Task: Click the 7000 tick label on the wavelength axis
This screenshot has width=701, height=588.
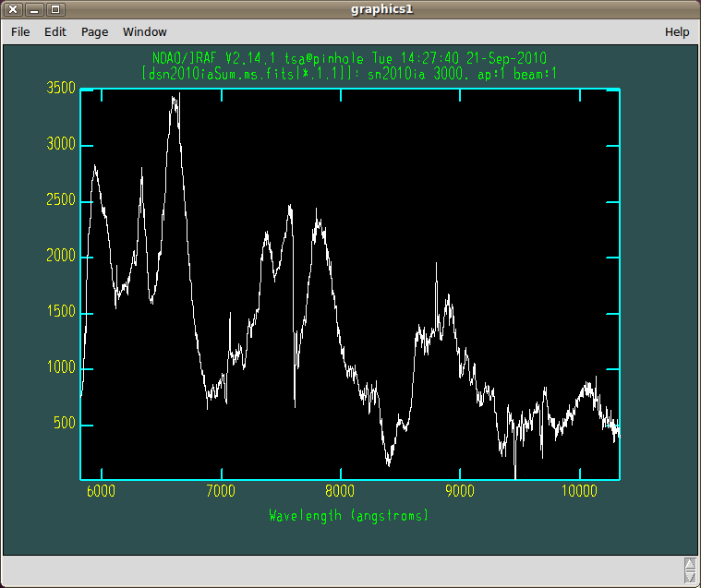Action: [x=221, y=492]
